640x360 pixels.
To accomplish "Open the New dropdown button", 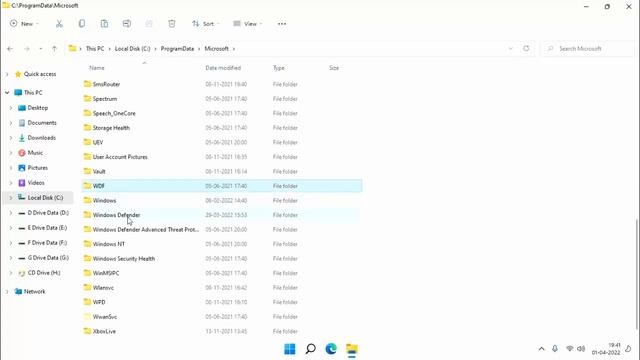I will point(24,24).
